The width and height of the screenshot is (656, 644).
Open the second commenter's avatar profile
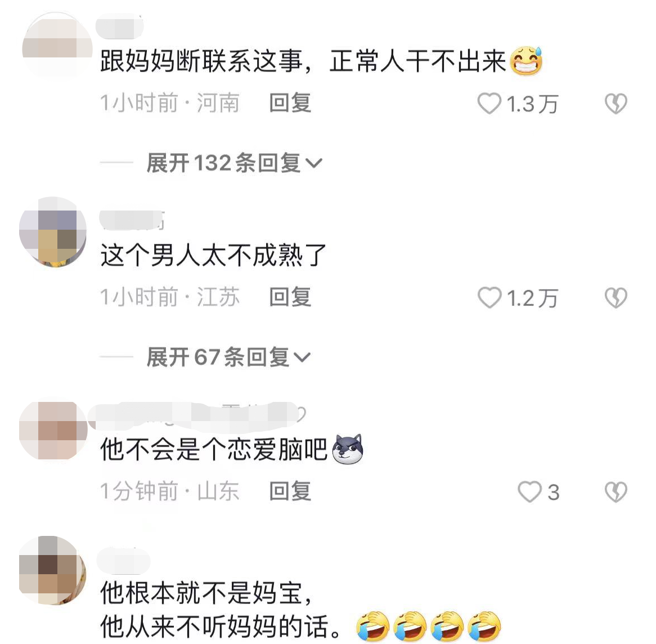(x=53, y=231)
